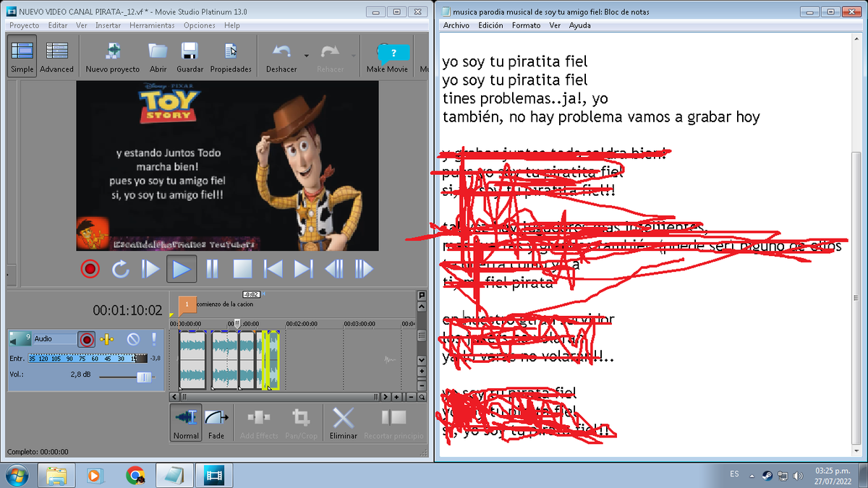Open Archivo menu in Bloc de notas
This screenshot has height=488, width=868.
point(456,25)
